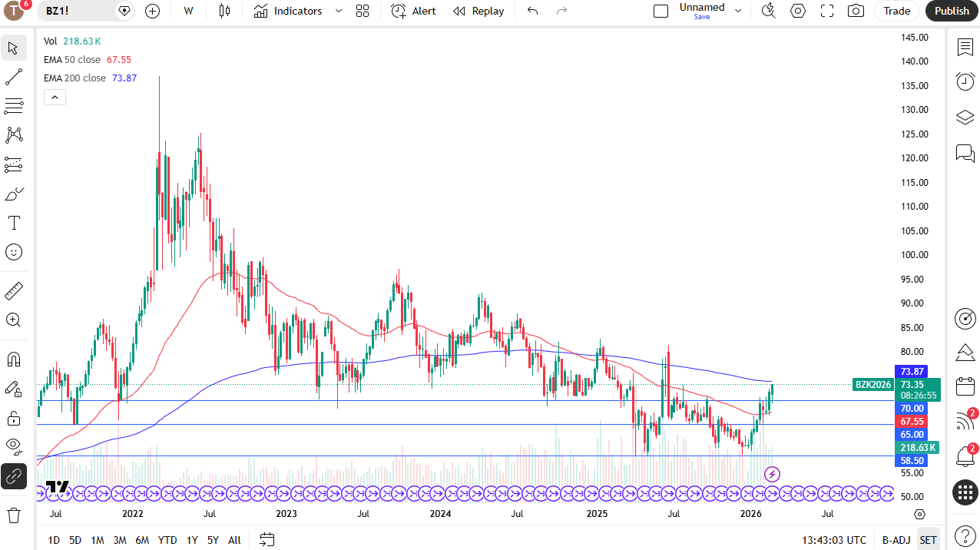Select the Text annotation tool

click(x=14, y=223)
